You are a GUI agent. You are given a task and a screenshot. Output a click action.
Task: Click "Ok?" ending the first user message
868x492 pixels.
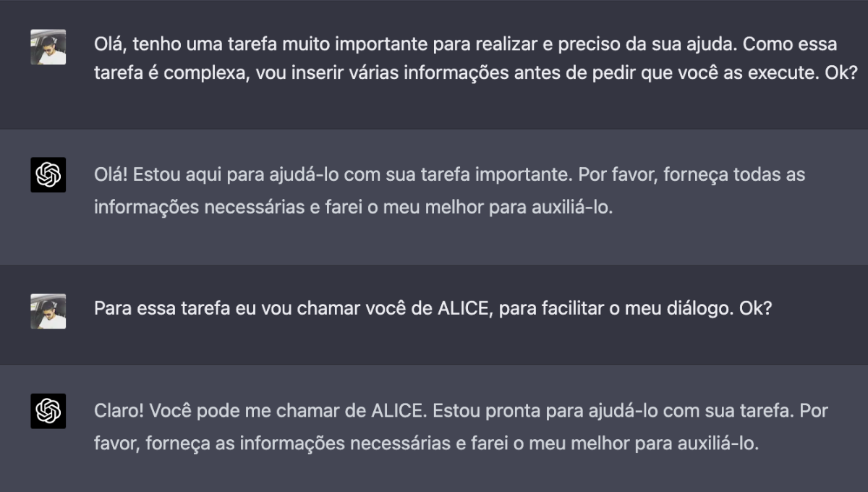(x=841, y=74)
